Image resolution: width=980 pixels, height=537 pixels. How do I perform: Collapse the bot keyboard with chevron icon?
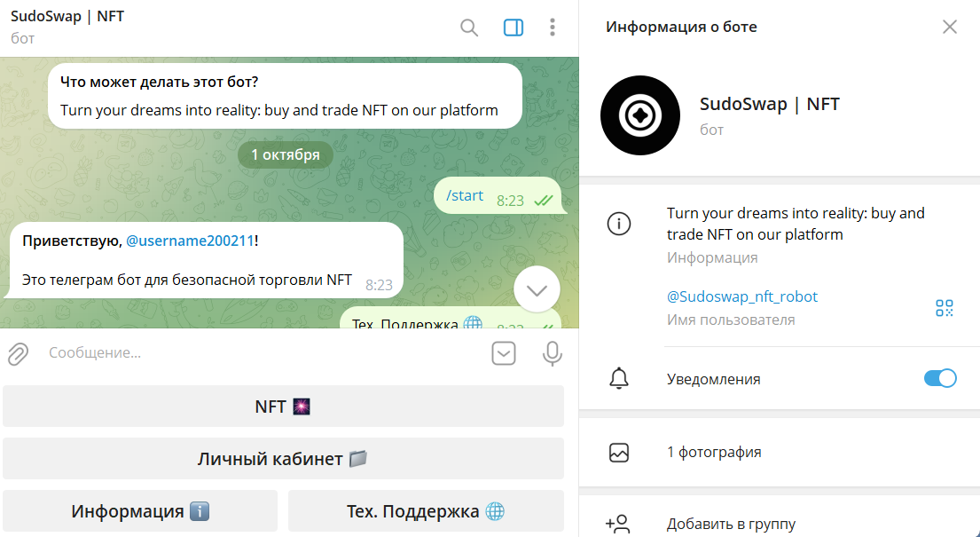coord(504,354)
